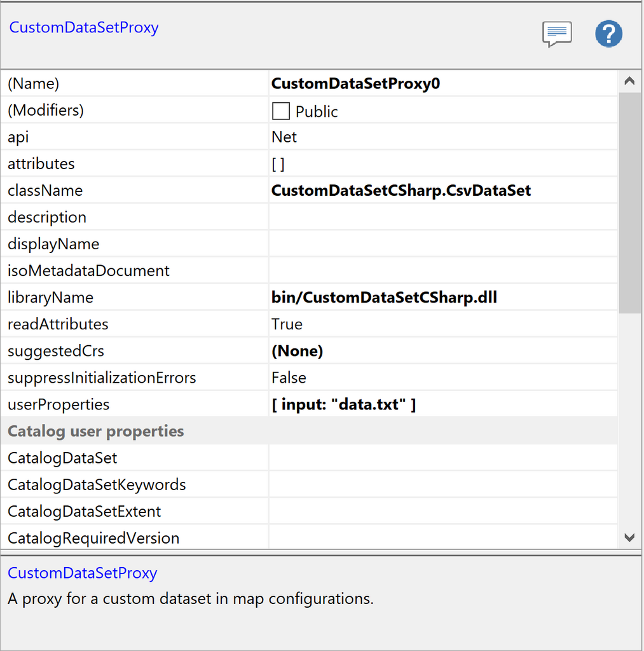
Task: Click the empty displayName value field
Action: 443,243
